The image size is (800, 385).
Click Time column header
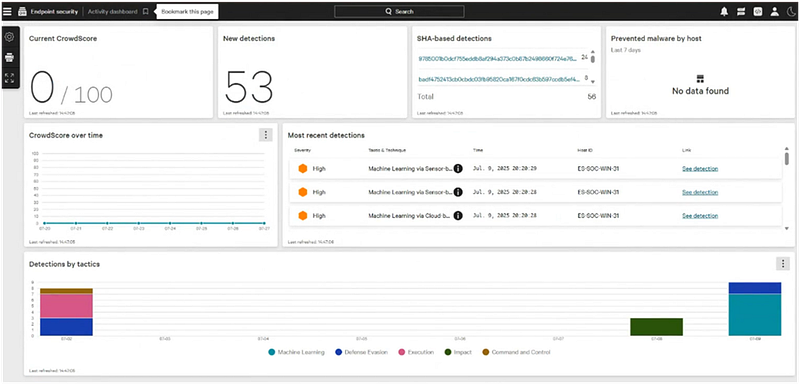(478, 150)
